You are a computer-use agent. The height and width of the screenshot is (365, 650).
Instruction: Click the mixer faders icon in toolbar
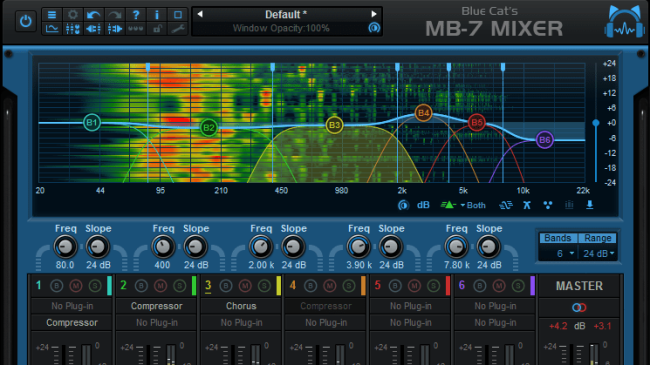coord(73,29)
